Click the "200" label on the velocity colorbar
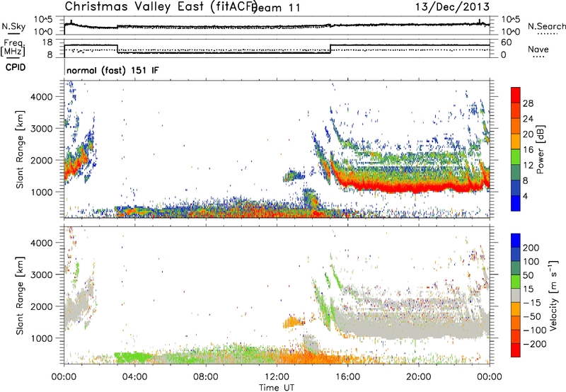 [x=531, y=248]
